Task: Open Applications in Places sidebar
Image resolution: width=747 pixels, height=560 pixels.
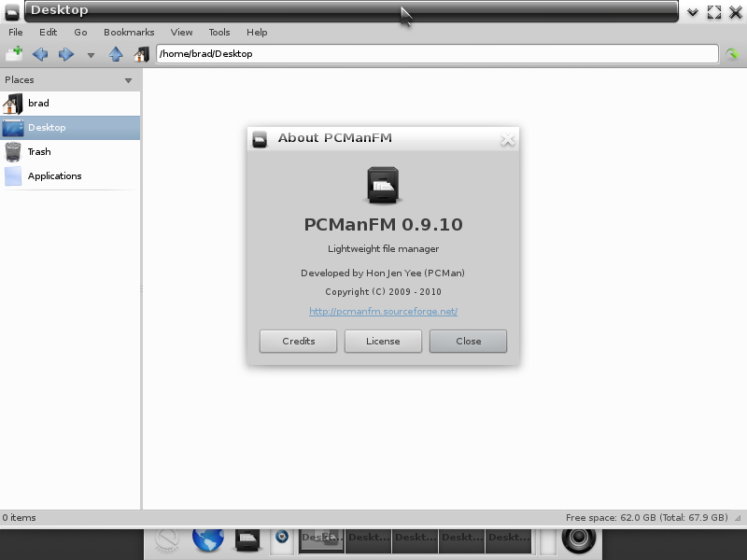Action: point(70,176)
